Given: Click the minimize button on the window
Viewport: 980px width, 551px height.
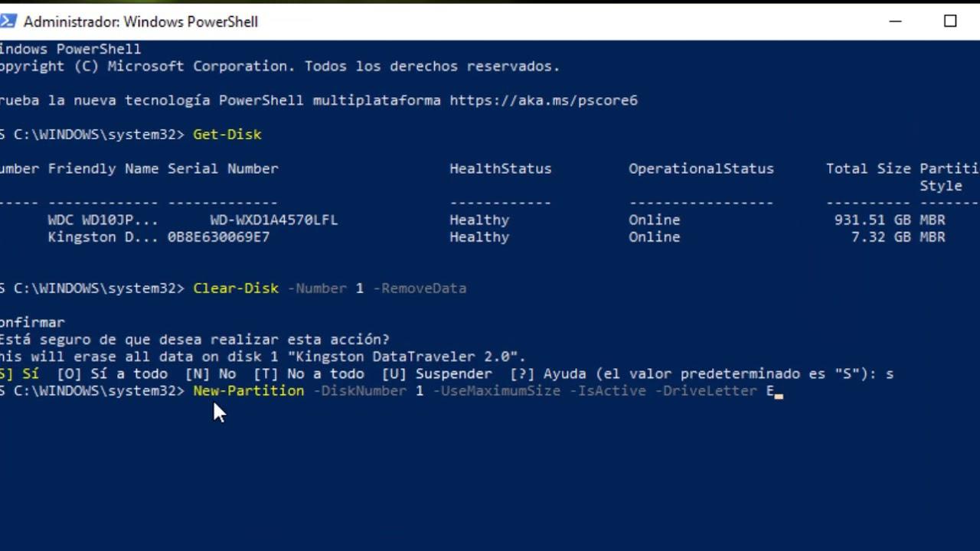Looking at the screenshot, I should 895,21.
